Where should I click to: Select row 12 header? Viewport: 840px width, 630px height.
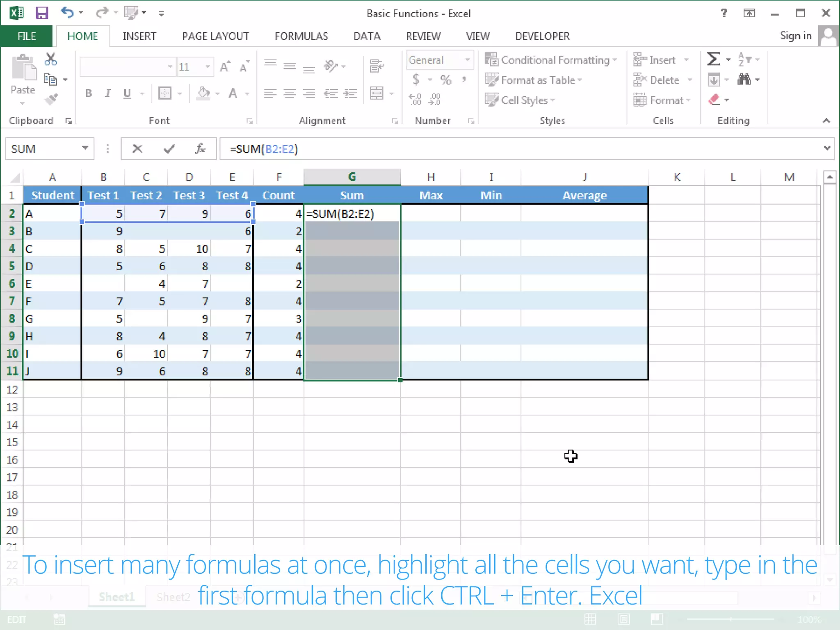point(12,390)
